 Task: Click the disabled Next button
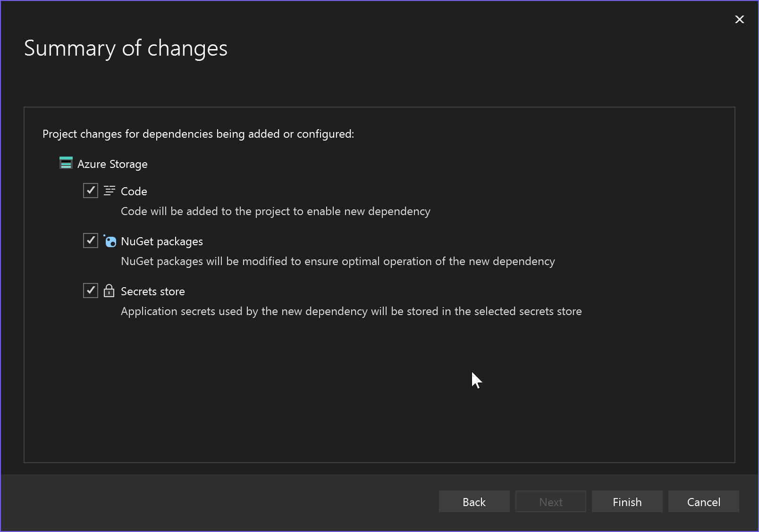point(550,501)
